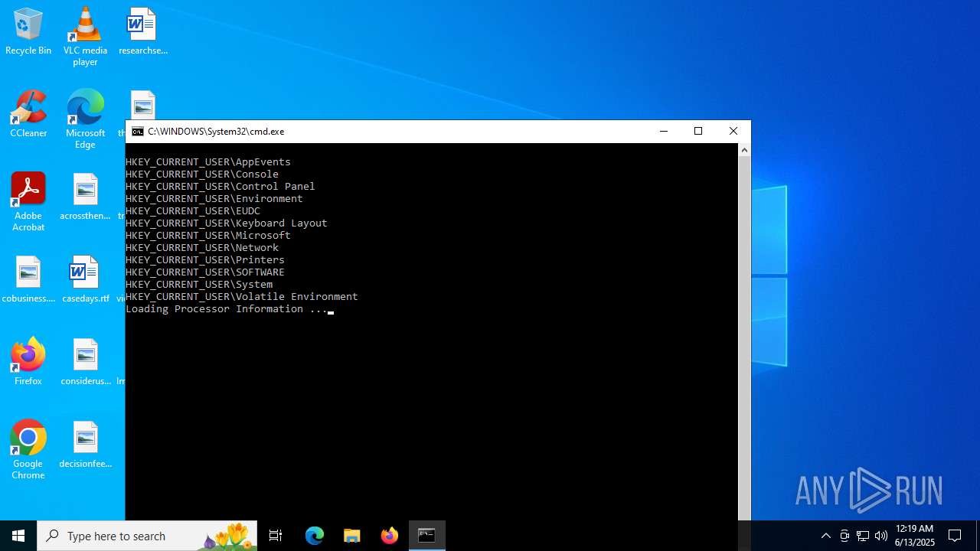Viewport: 980px width, 551px height.
Task: Click the cmd.exe title bar icon
Action: [x=138, y=132]
